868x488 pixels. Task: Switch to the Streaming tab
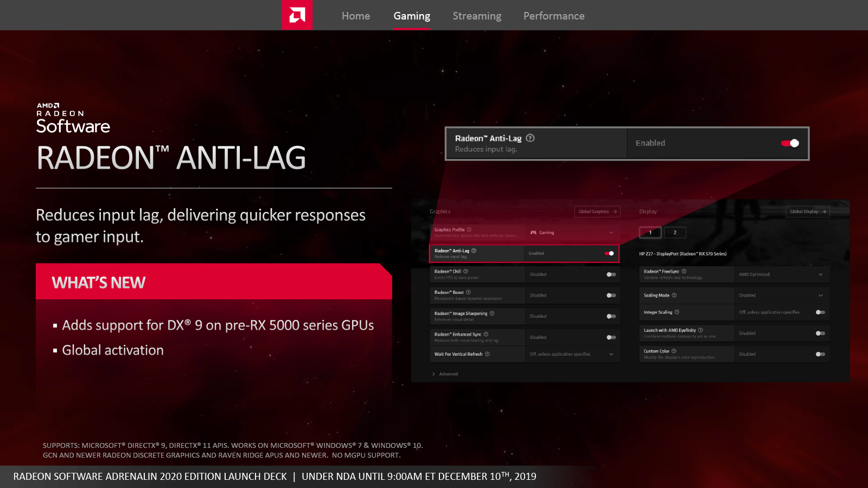[x=477, y=16]
